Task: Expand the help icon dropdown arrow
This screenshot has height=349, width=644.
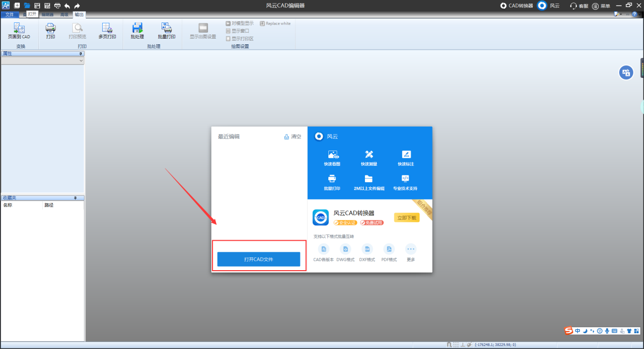Action: pyautogui.click(x=638, y=14)
